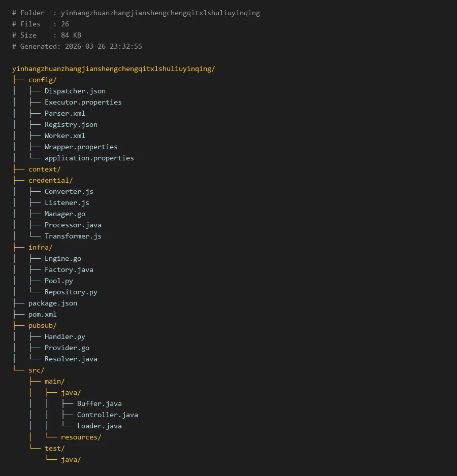457x476 pixels.
Task: Select Dispatcher.json in the config folder
Action: point(75,91)
